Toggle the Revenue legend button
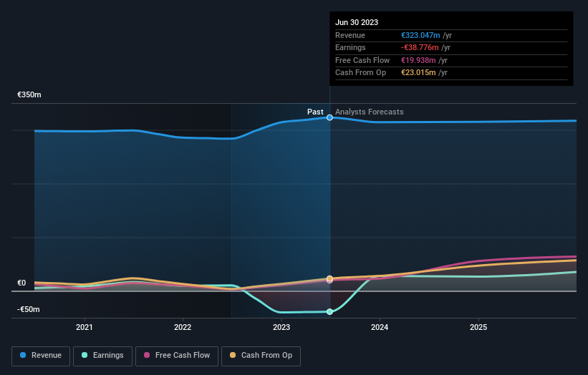This screenshot has height=375, width=588. pyautogui.click(x=41, y=356)
